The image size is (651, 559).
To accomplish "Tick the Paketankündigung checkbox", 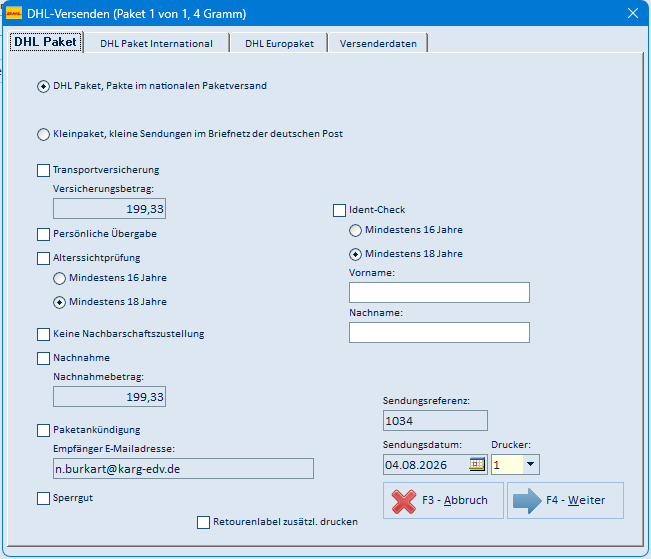I will 43,430.
